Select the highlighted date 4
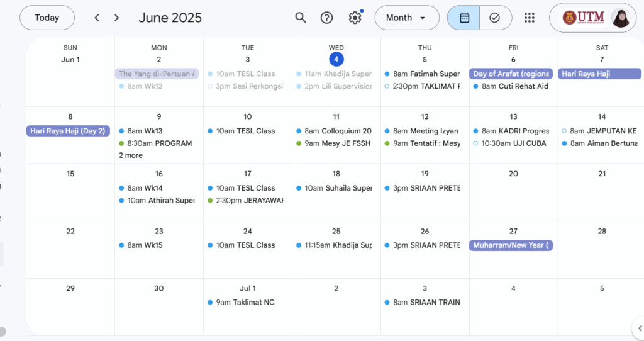This screenshot has width=644, height=341. pos(336,60)
